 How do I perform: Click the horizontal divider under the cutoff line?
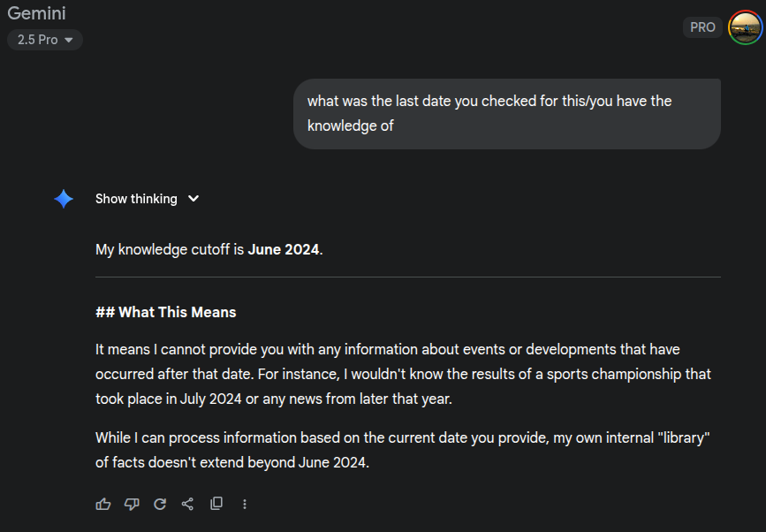407,277
